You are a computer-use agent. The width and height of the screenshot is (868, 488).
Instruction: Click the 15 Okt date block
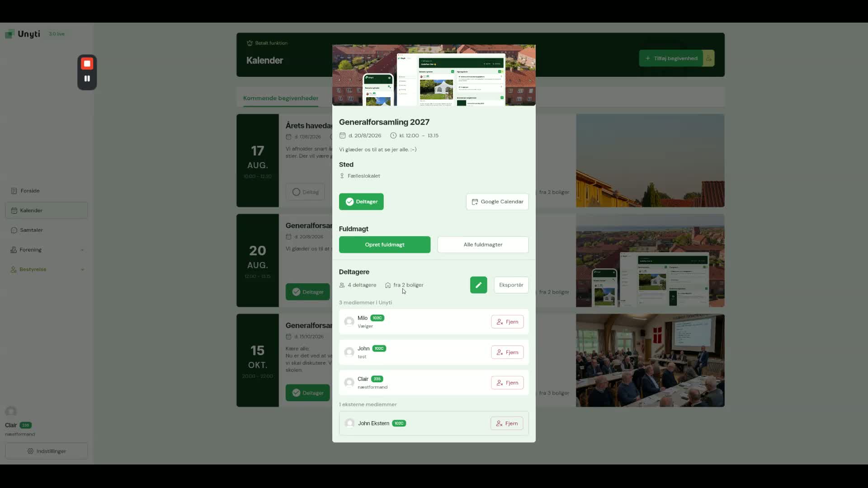(258, 361)
